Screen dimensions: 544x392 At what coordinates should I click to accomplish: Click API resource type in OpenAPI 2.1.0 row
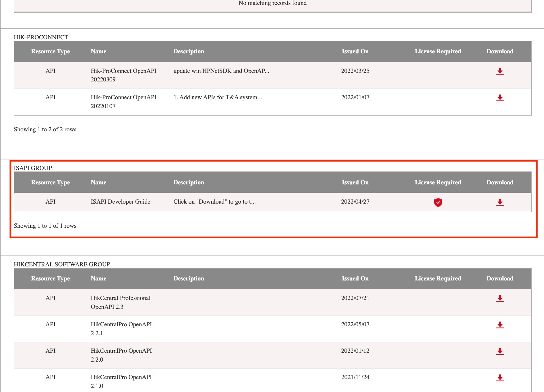tap(51, 377)
